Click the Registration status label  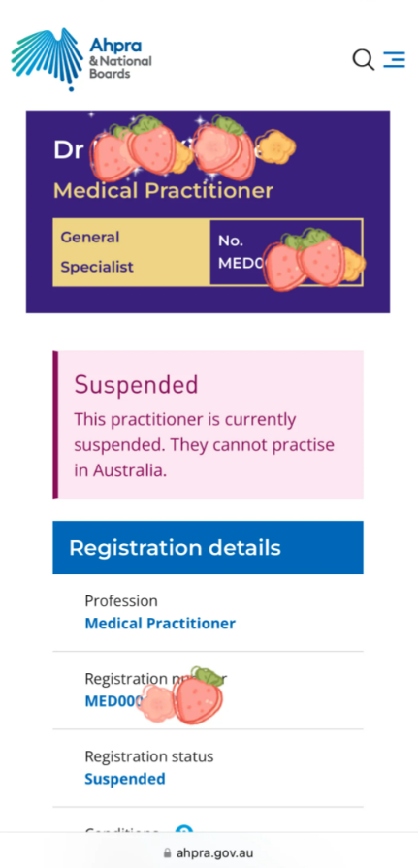149,756
